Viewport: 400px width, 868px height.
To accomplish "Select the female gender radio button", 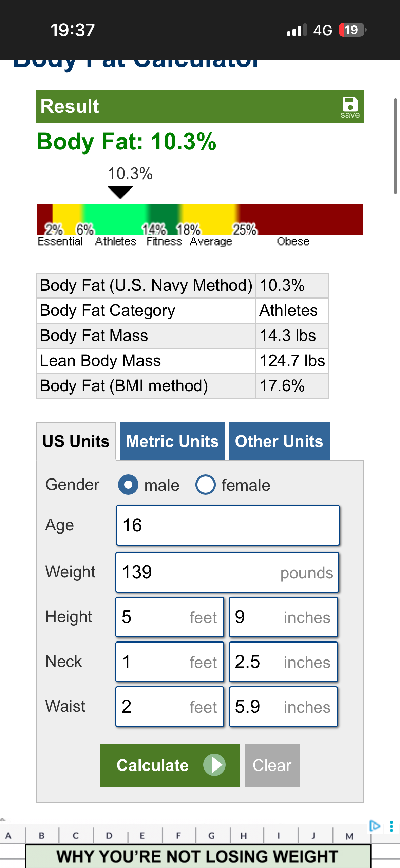I will click(205, 485).
